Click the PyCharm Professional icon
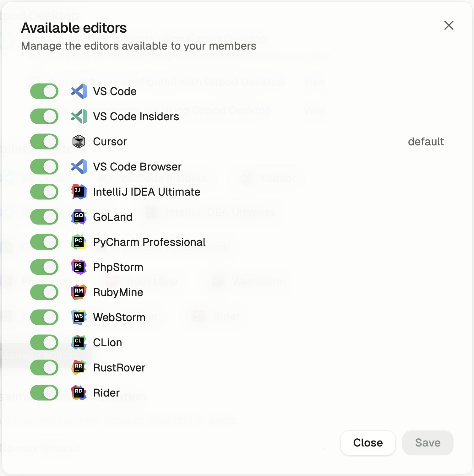 pyautogui.click(x=79, y=242)
